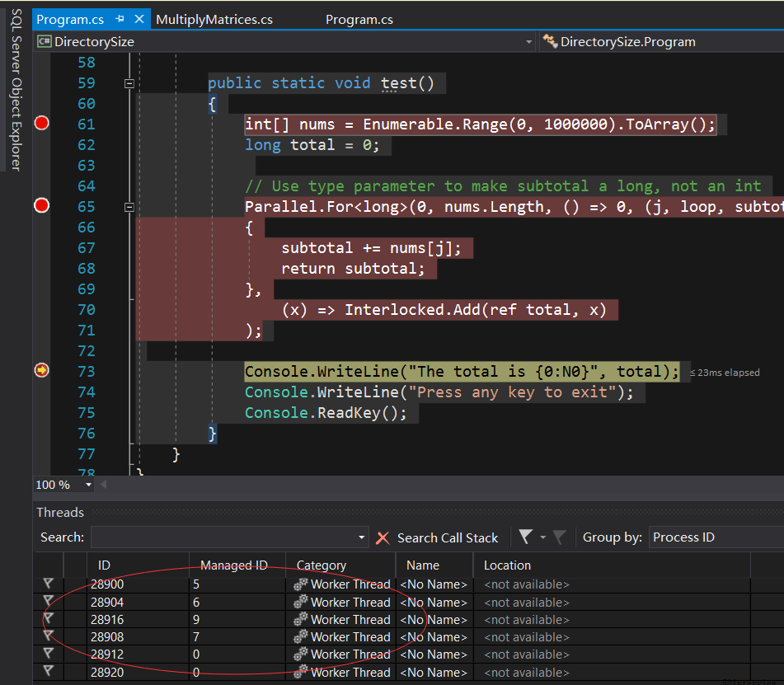Click <not available> location of thread 28912
784x685 pixels.
click(527, 655)
